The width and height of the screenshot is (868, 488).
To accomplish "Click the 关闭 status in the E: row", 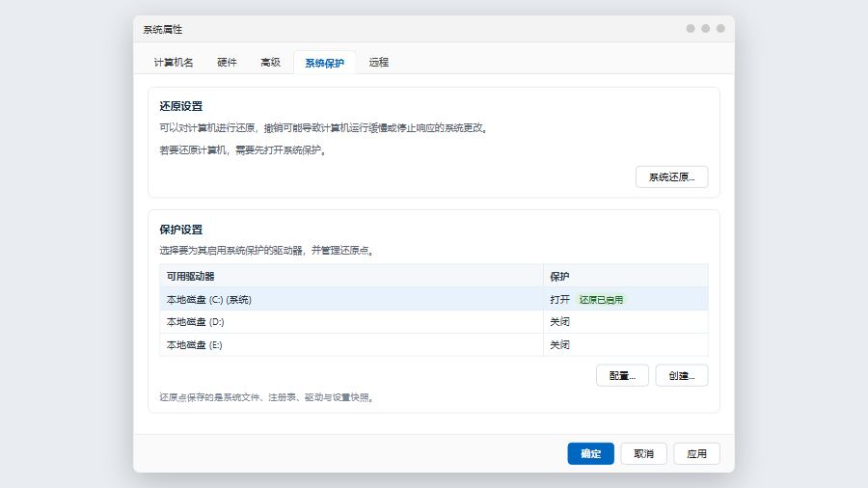I will pyautogui.click(x=559, y=344).
